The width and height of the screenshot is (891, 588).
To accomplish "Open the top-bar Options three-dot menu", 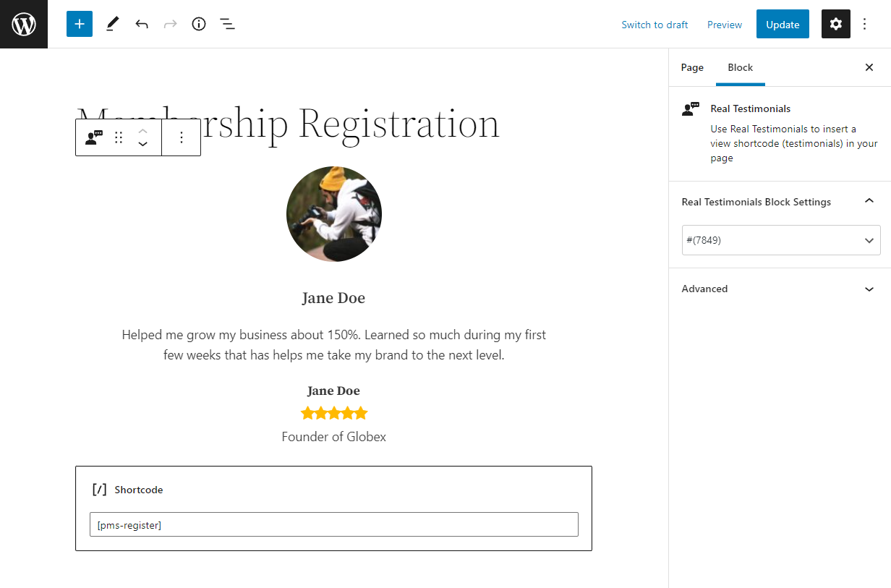I will (x=865, y=24).
